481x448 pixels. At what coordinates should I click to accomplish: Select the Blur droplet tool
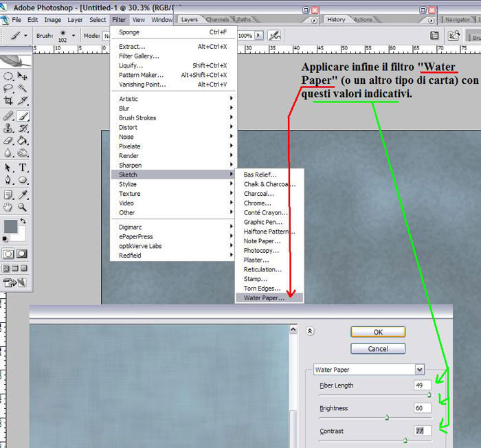coord(8,153)
